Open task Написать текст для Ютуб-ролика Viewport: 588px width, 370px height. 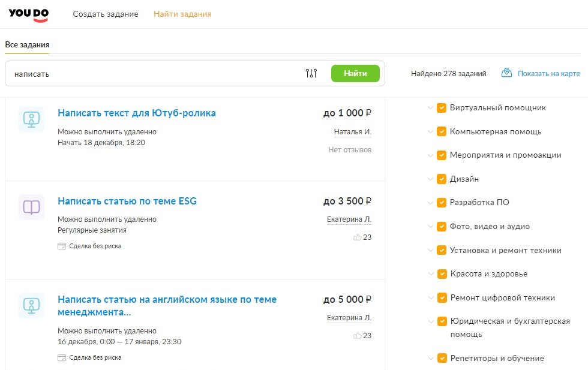[x=137, y=113]
